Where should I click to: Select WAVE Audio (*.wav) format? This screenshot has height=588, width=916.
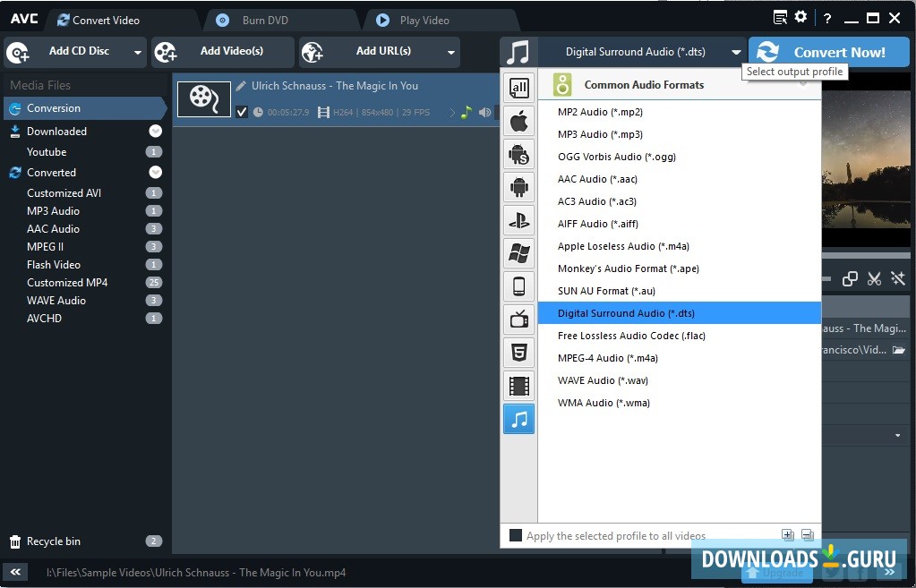(679, 380)
